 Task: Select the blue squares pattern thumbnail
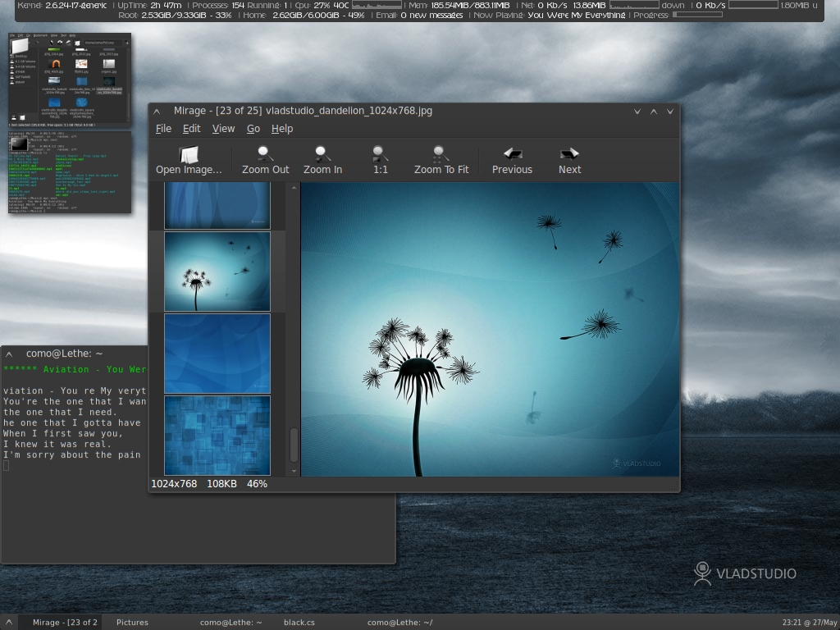pyautogui.click(x=217, y=435)
